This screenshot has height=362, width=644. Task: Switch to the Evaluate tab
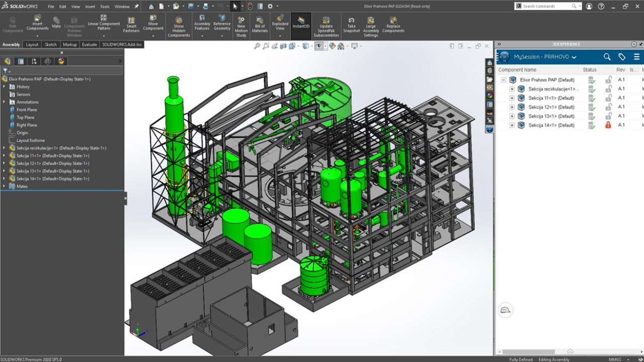coord(89,44)
